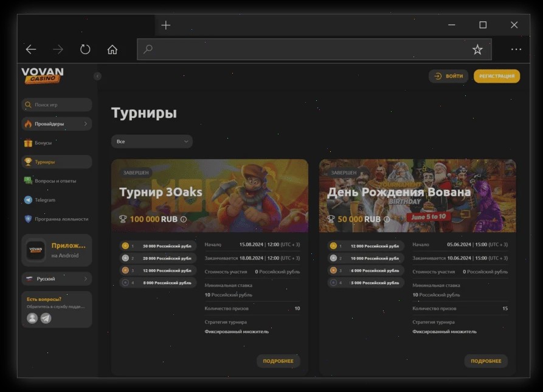543x392 pixels.
Task: Close the browser window
Action: [514, 25]
